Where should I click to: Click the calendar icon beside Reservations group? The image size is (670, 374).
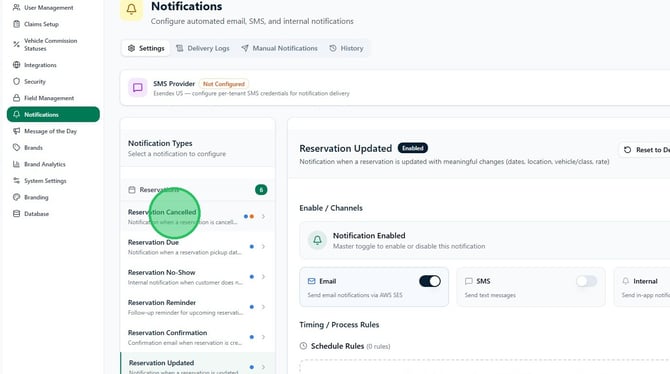132,190
